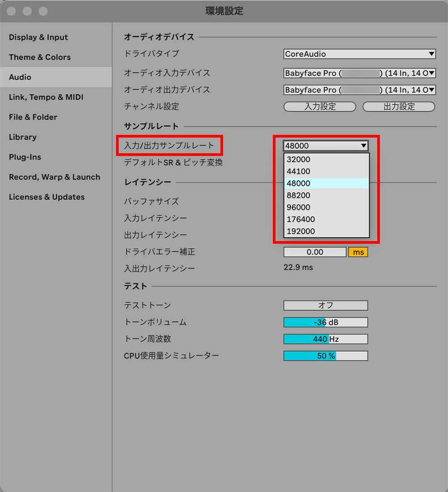Expand the audio input device dropdown

tap(359, 73)
